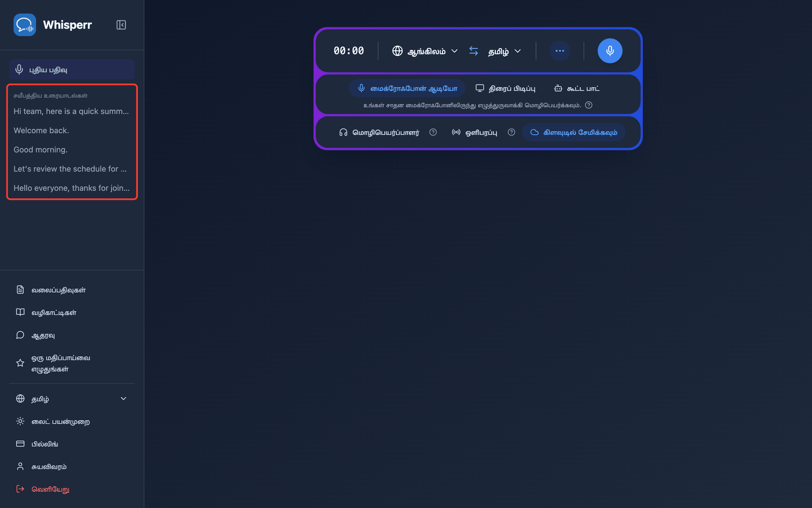Image resolution: width=812 pixels, height=508 pixels.
Task: Click ஒரு மதிப்பாய்வை எழுதுங்கள் link
Action: pos(72,363)
